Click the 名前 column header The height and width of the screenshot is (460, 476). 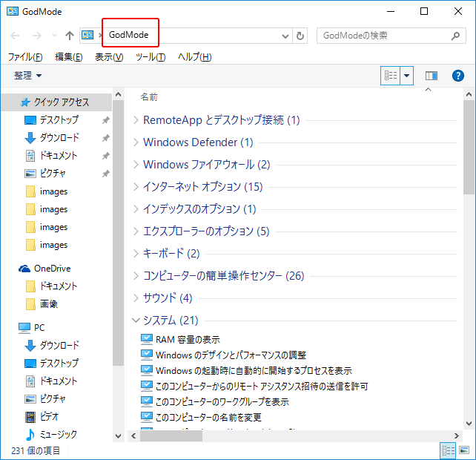[x=149, y=97]
